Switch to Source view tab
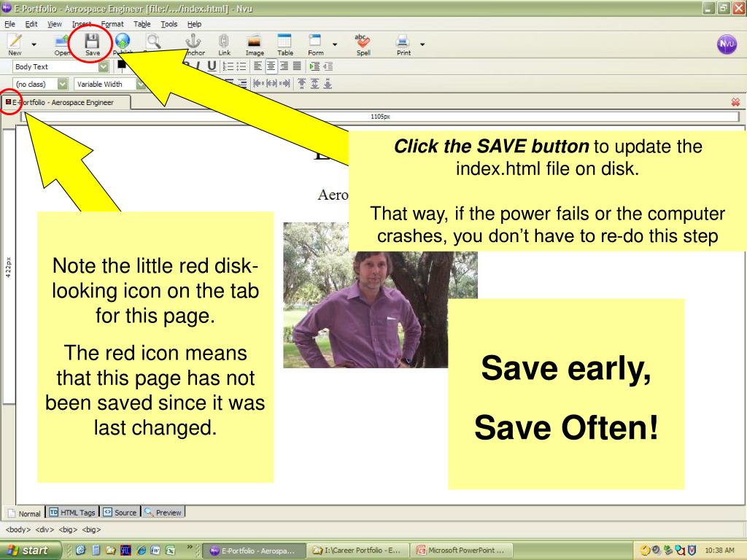 pos(120,513)
